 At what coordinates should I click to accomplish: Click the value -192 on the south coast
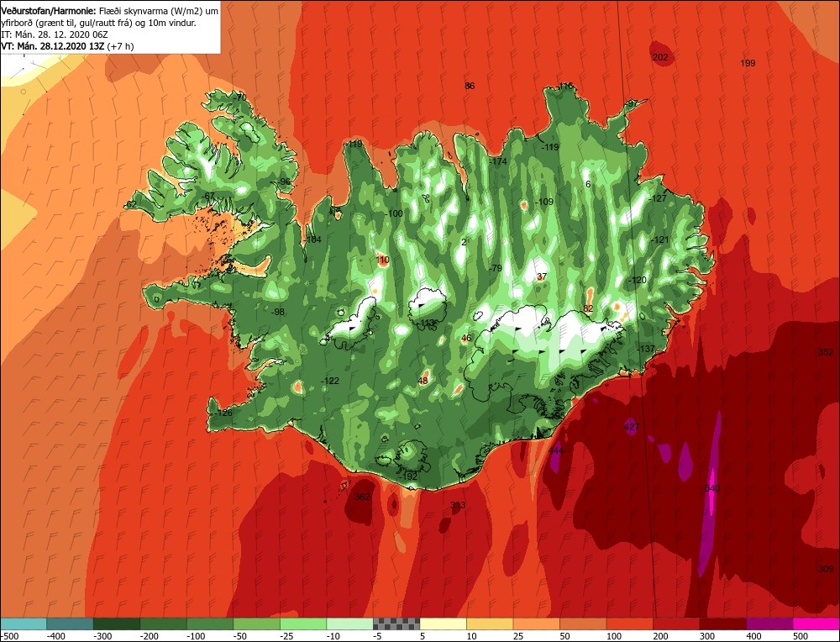tap(409, 476)
